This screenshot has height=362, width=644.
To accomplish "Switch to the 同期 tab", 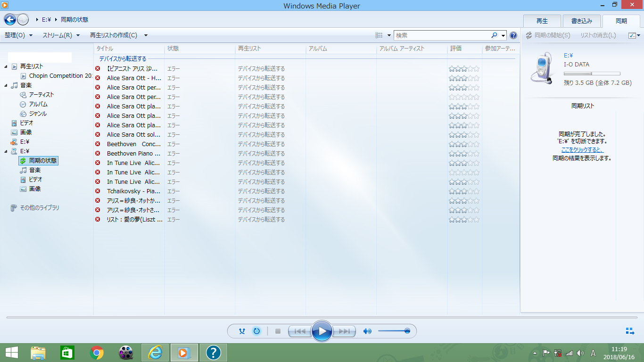I will click(621, 21).
